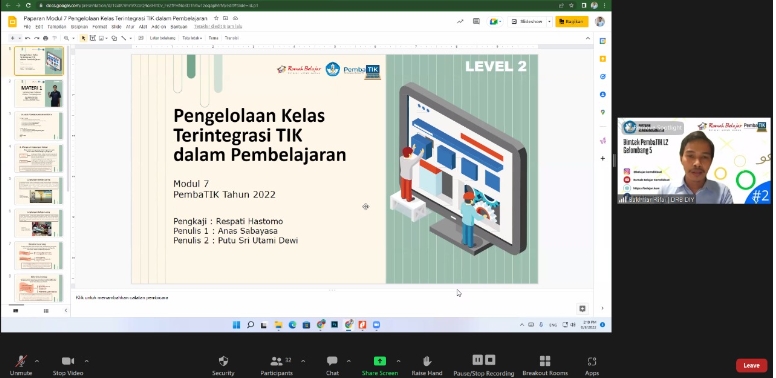
Task: Select the Shape tool
Action: tap(114, 38)
